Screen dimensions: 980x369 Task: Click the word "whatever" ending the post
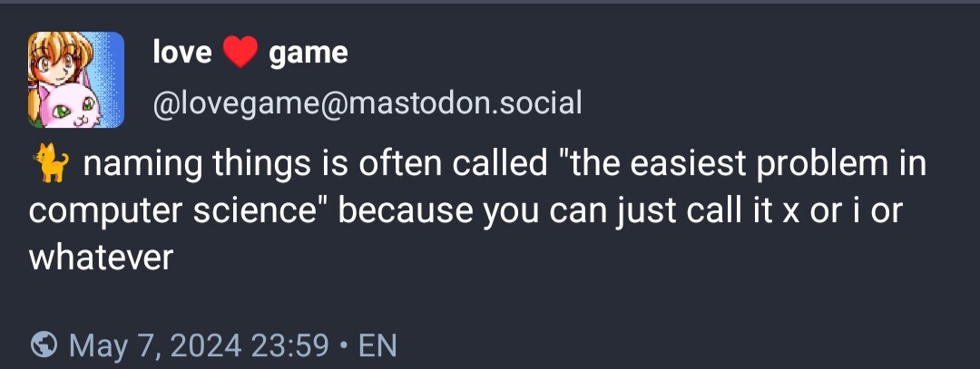coord(101,259)
